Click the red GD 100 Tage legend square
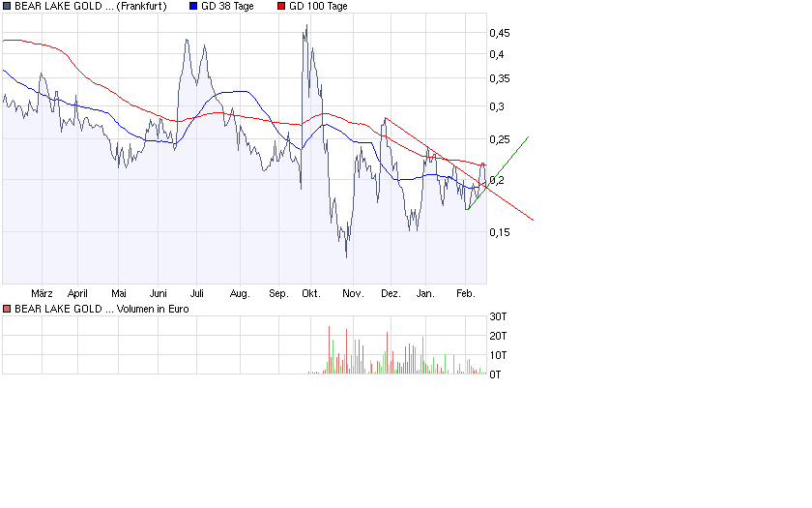Image resolution: width=812 pixels, height=508 pixels. pyautogui.click(x=281, y=6)
